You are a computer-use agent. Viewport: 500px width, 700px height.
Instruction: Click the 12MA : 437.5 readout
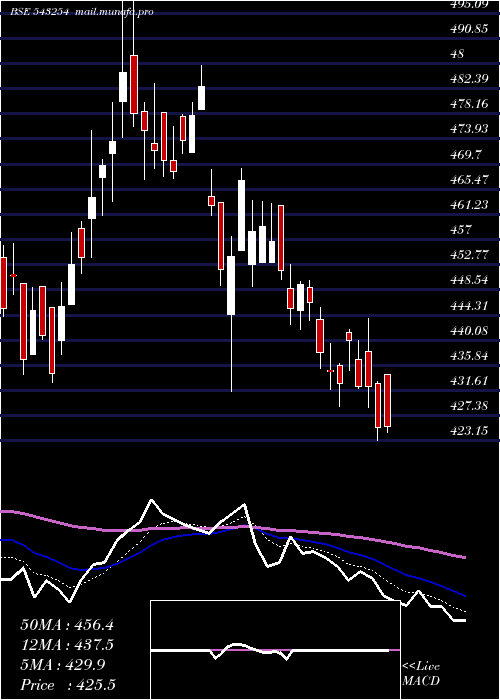[67, 644]
